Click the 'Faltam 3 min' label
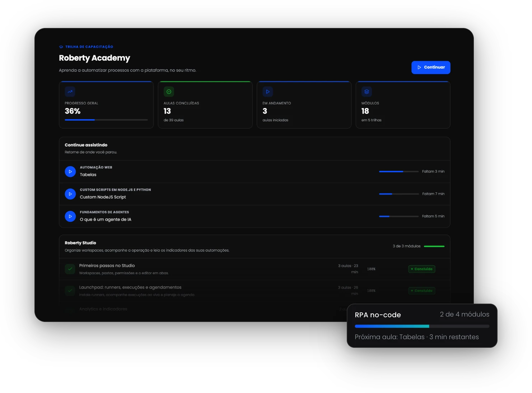 coord(433,172)
